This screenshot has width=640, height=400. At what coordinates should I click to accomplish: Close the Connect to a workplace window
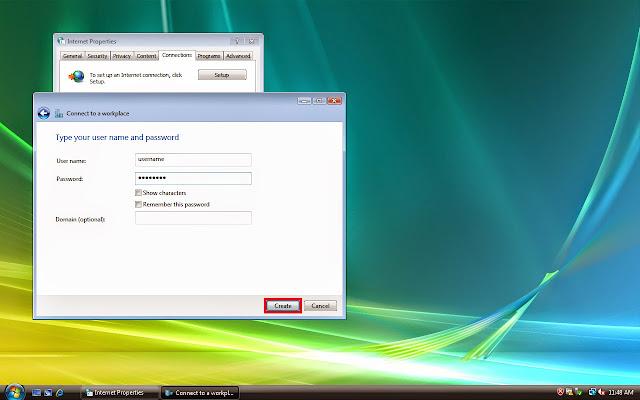[334, 101]
